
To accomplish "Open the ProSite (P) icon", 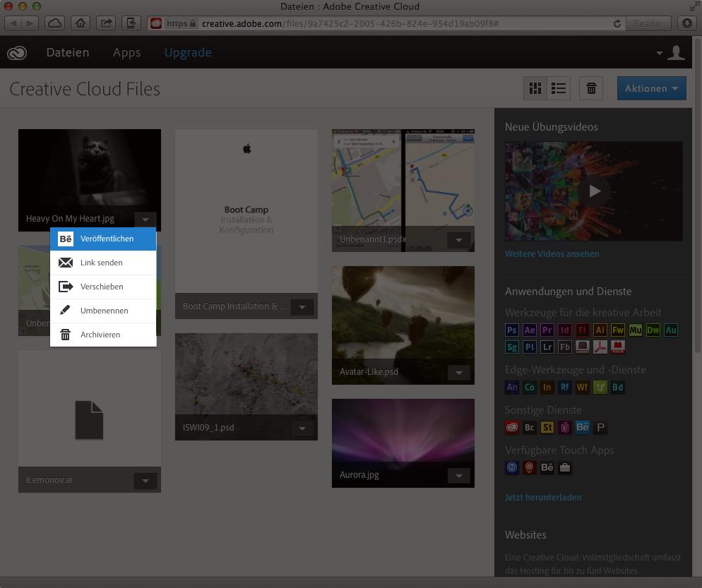I will pos(600,427).
